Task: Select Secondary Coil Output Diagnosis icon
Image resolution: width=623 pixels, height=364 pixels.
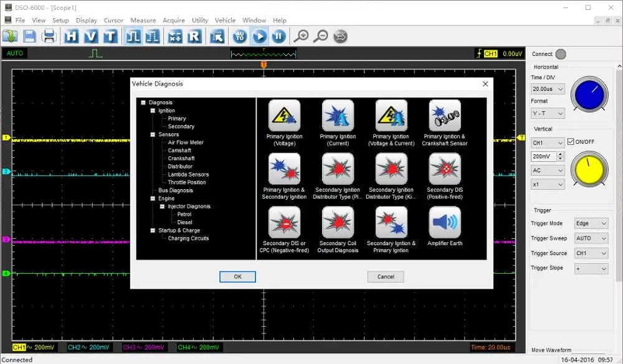Action: tap(338, 223)
